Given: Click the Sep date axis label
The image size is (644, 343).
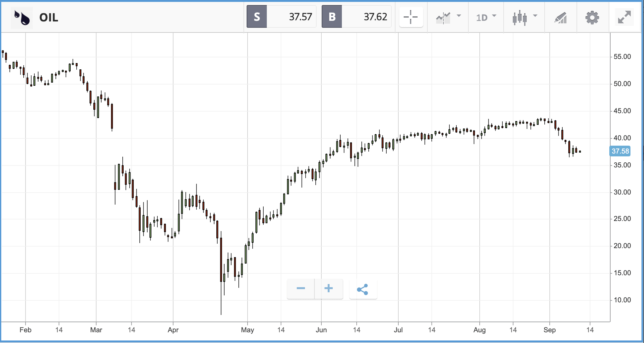Looking at the screenshot, I should [x=549, y=330].
